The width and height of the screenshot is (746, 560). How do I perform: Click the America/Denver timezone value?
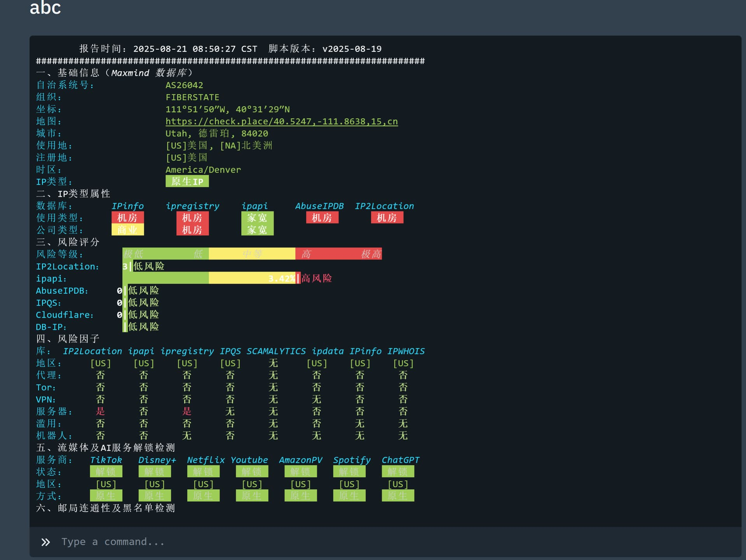pyautogui.click(x=203, y=170)
